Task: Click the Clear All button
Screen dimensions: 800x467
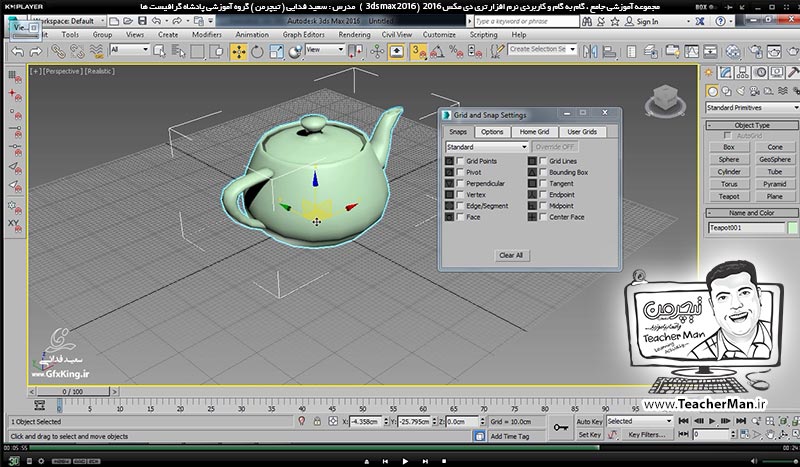Action: 511,255
